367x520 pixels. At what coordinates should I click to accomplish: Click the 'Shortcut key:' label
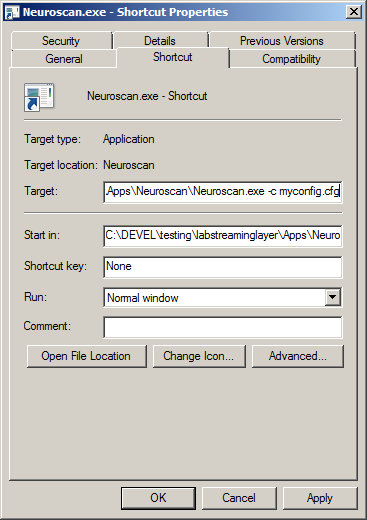tap(55, 266)
